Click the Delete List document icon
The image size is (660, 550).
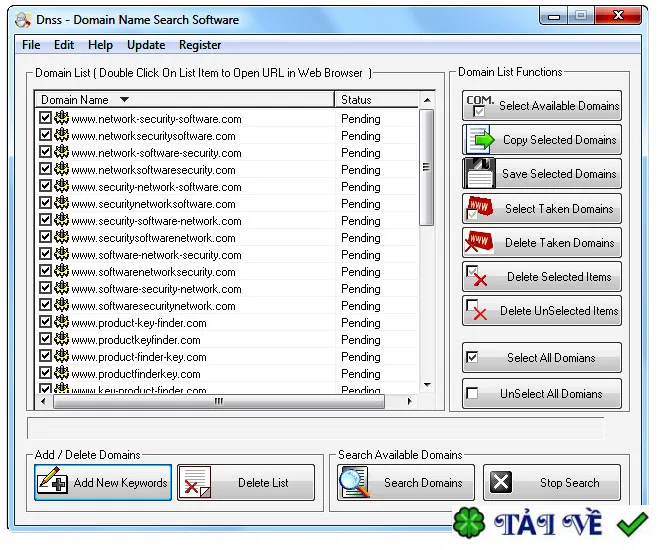coord(195,482)
